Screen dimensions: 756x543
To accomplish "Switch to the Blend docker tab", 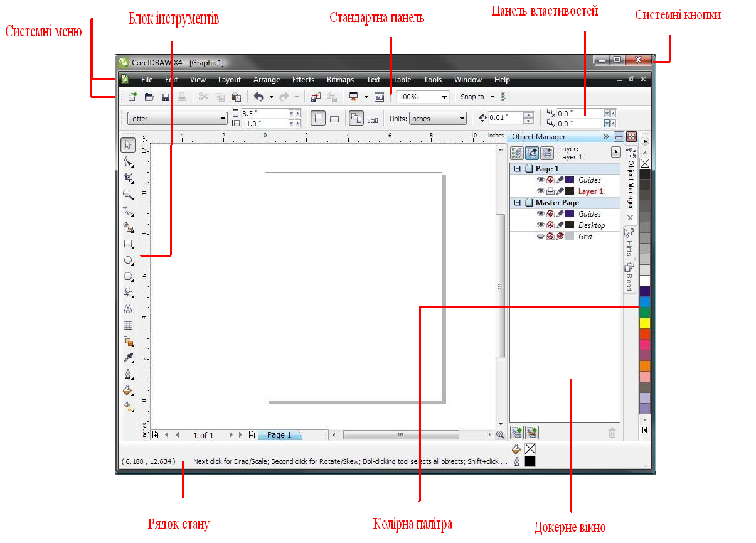I will click(629, 277).
